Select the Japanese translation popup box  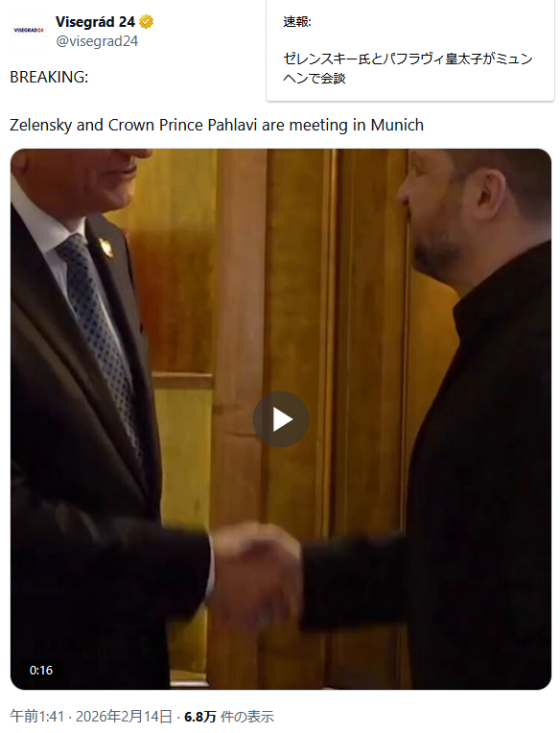410,50
